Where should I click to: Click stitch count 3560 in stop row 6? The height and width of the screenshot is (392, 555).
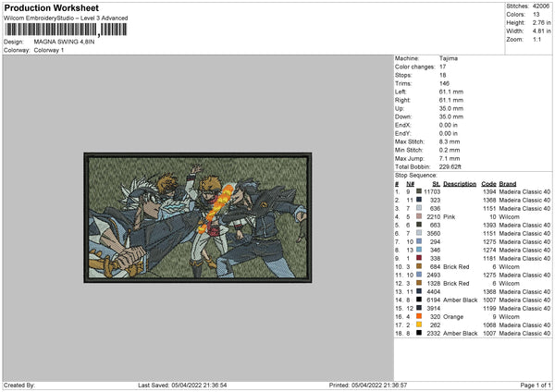[x=434, y=234]
